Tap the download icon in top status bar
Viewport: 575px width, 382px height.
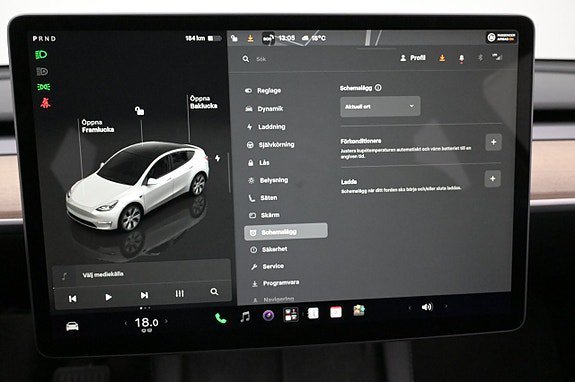pos(250,38)
